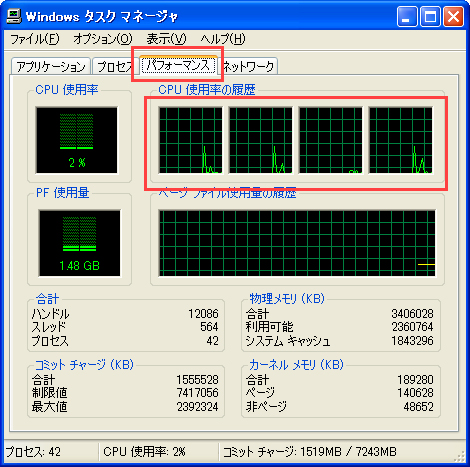Click the resize grip in status bar corner
Viewport: 470px width, 467px height.
pos(459,456)
